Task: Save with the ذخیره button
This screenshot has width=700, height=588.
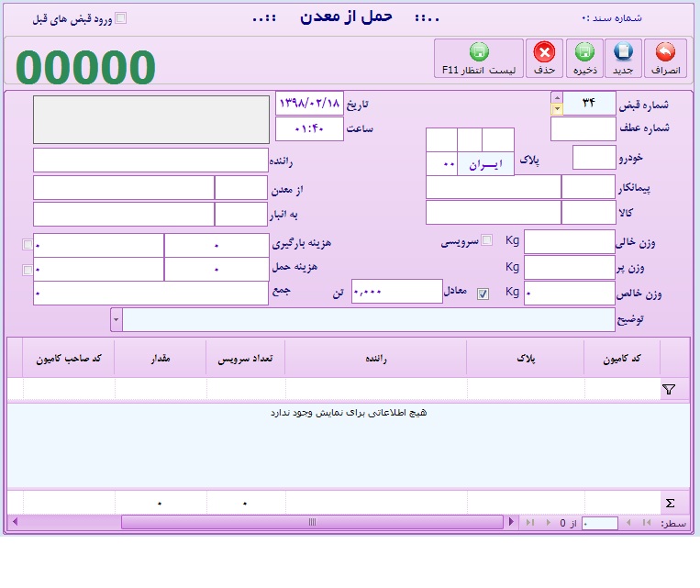Action: point(584,59)
